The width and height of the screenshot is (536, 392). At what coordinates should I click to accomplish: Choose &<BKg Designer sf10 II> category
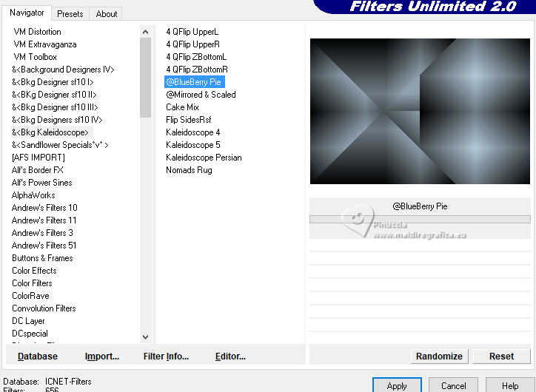point(54,95)
